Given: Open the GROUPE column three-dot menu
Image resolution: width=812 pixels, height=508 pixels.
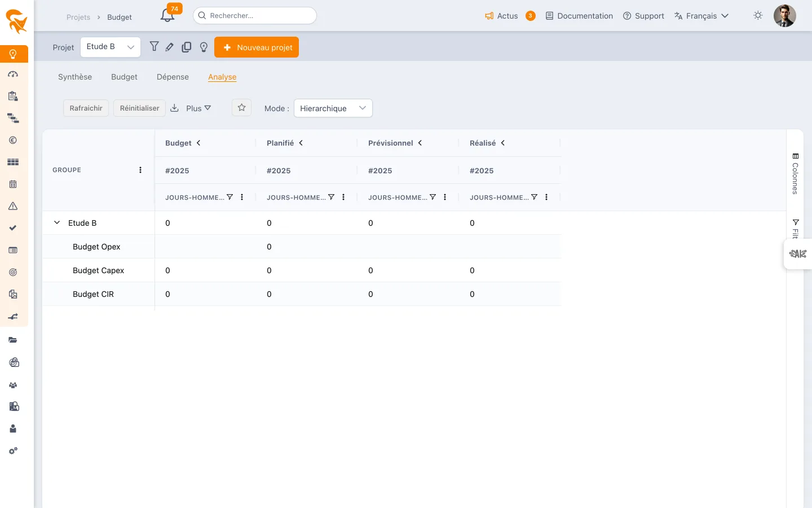Looking at the screenshot, I should click(x=140, y=170).
